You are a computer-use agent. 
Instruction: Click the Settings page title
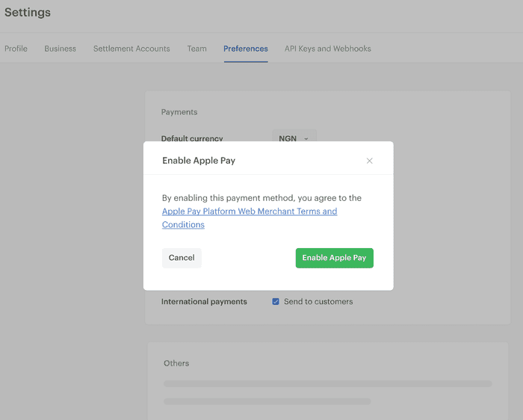[28, 13]
